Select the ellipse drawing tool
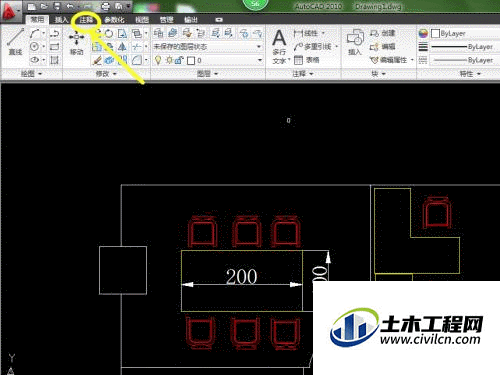500x375 pixels. [34, 60]
